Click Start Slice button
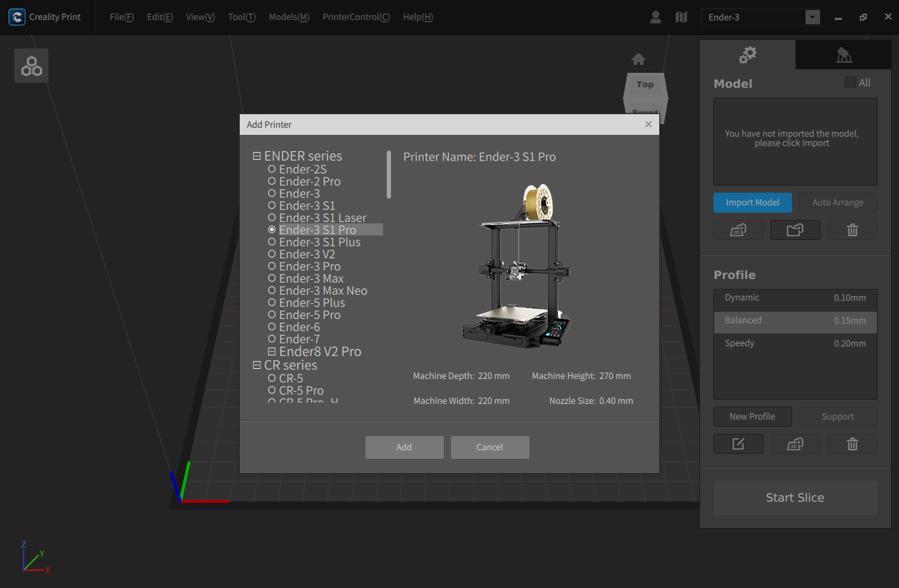This screenshot has height=588, width=899. pos(796,498)
